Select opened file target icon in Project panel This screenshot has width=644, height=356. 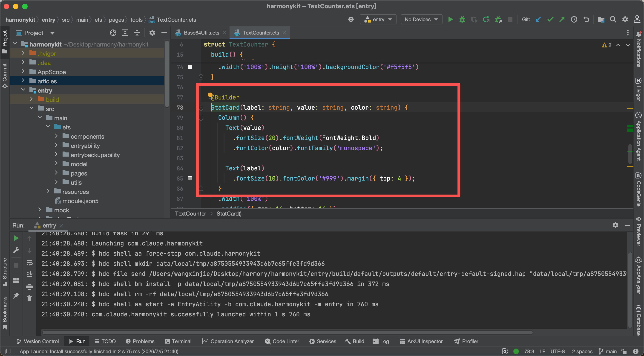click(113, 33)
